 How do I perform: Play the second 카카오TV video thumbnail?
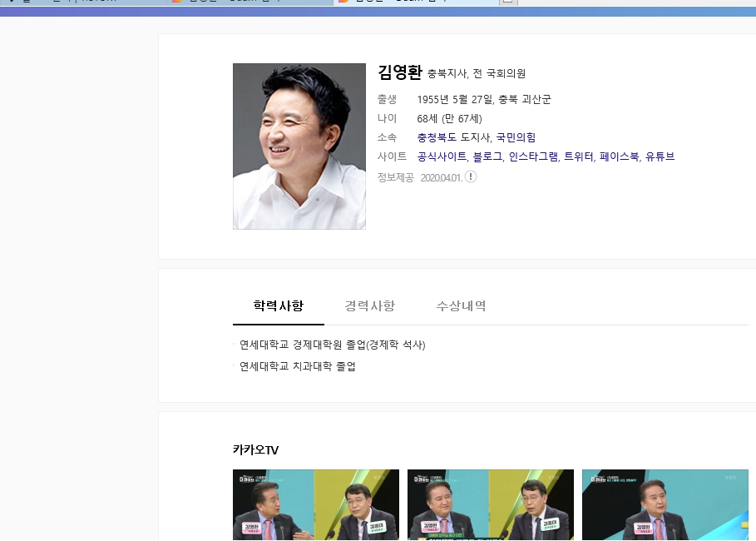[x=491, y=504]
